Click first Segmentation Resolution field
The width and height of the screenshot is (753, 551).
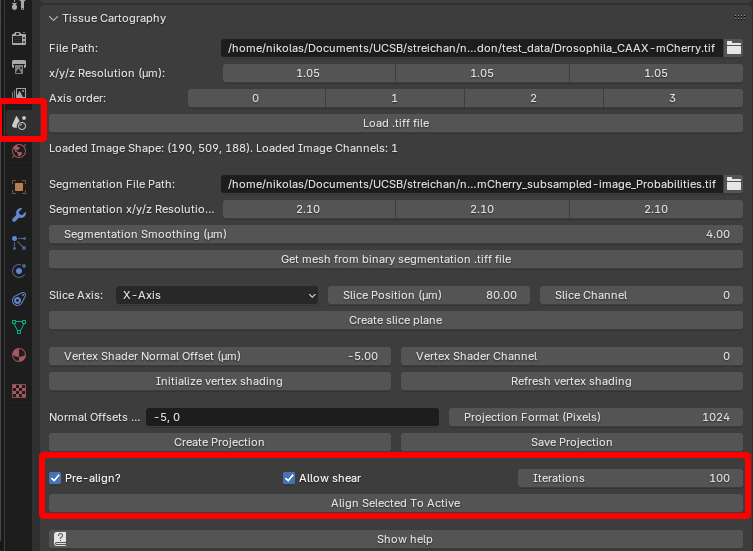[x=308, y=209]
